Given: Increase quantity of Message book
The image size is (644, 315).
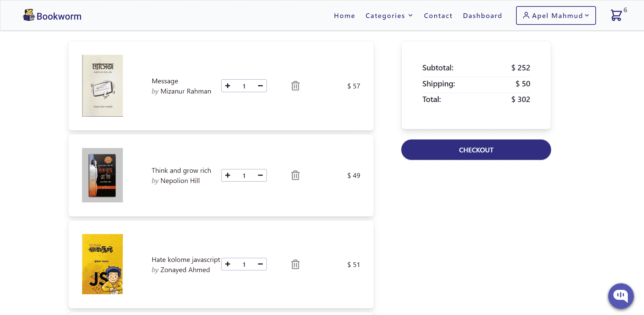Looking at the screenshot, I should coord(228,86).
